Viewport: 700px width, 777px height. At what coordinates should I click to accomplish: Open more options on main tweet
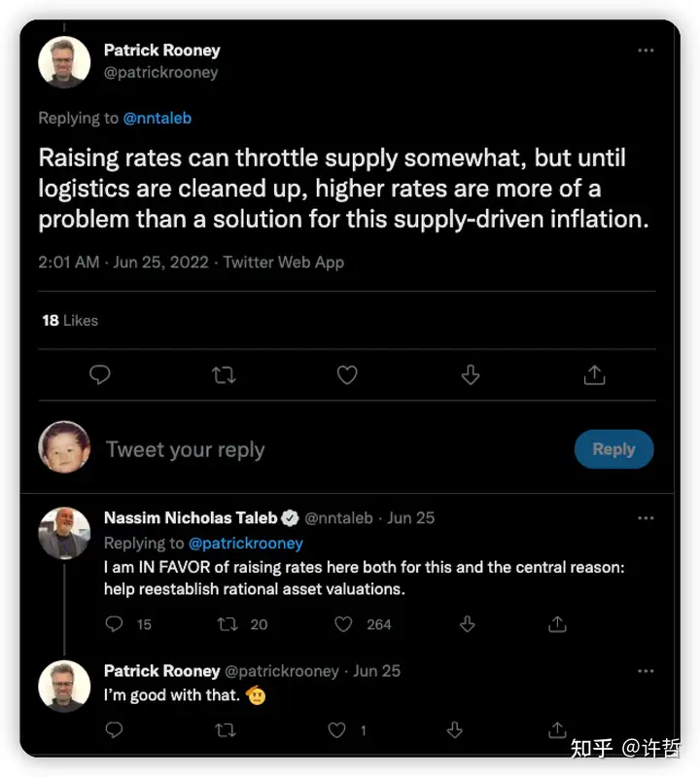point(646,50)
